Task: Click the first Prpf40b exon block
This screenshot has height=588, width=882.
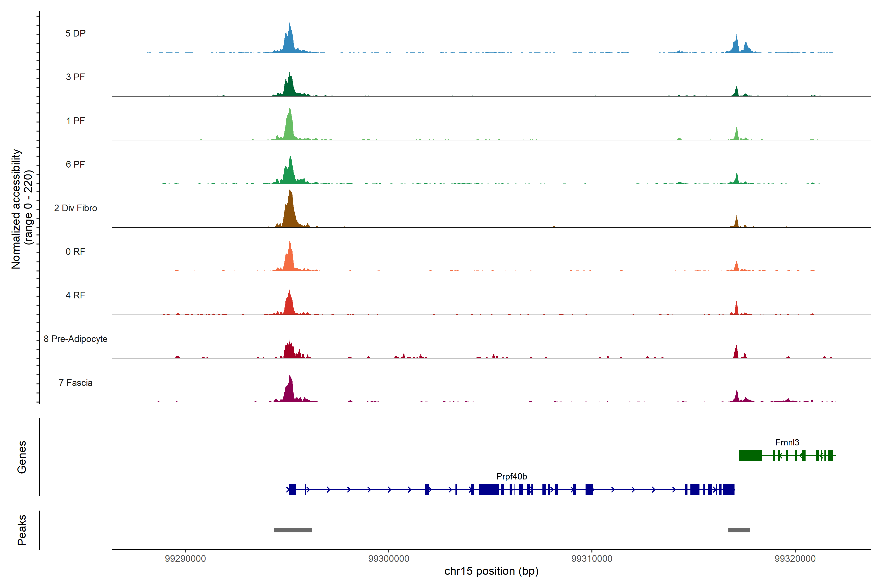Action: click(x=293, y=489)
